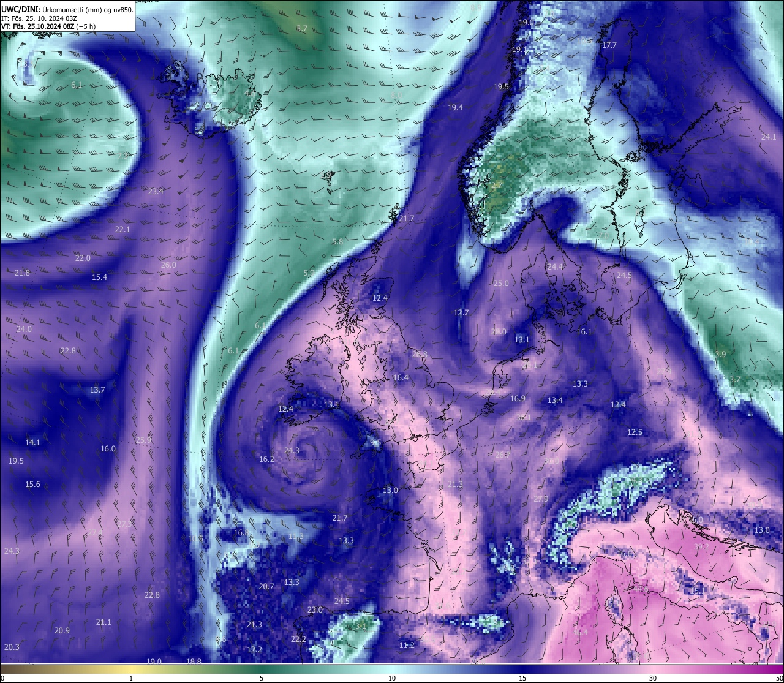Select the 5.8 value north of Scotland
784x683 pixels.
point(337,241)
